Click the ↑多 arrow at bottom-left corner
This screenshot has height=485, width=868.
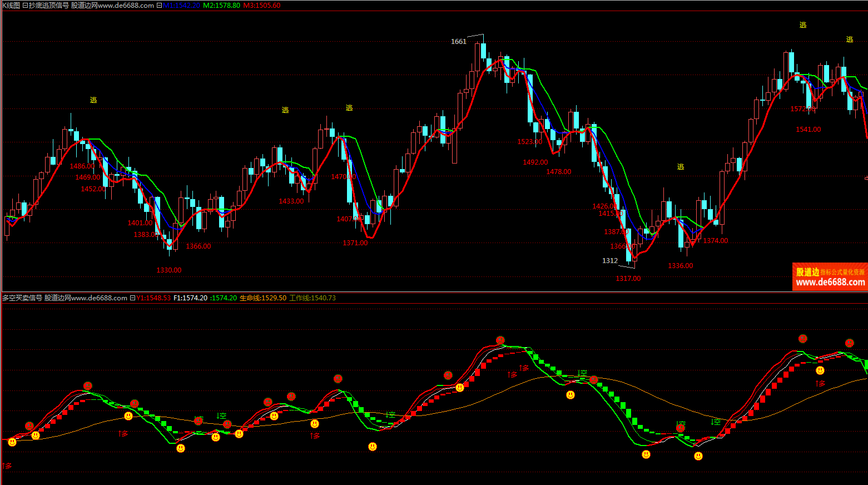[x=7, y=466]
